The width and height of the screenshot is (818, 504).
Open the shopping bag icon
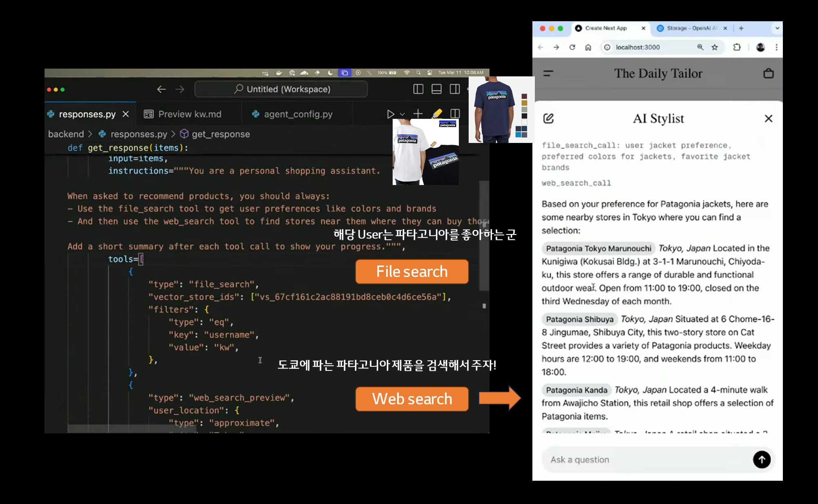coord(769,74)
